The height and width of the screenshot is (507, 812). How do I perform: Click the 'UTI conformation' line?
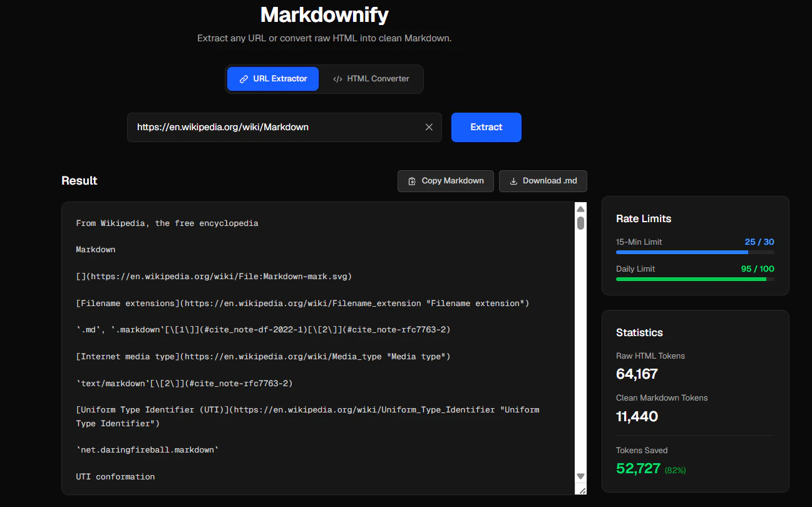click(115, 477)
